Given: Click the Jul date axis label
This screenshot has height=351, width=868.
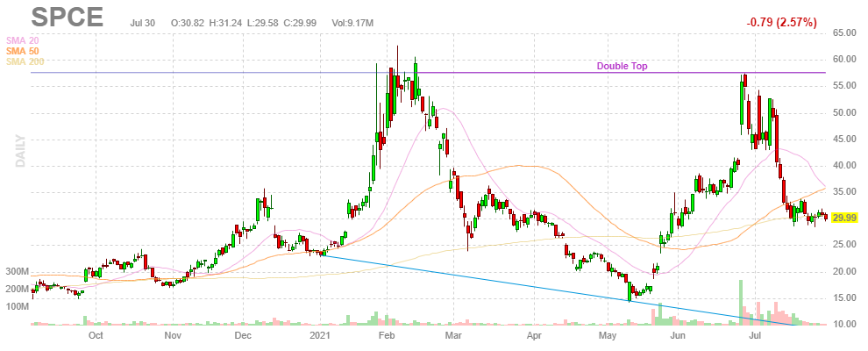Looking at the screenshot, I should click(755, 335).
